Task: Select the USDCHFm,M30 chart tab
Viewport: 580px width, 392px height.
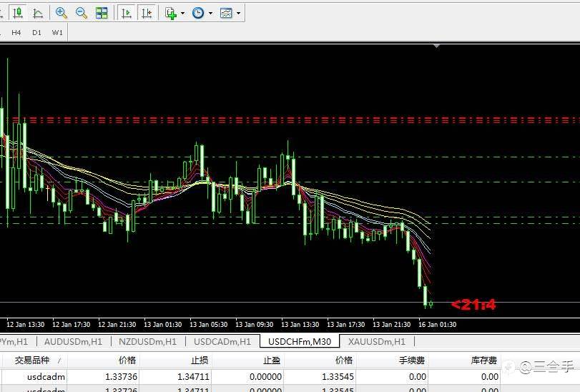Action: pos(300,341)
